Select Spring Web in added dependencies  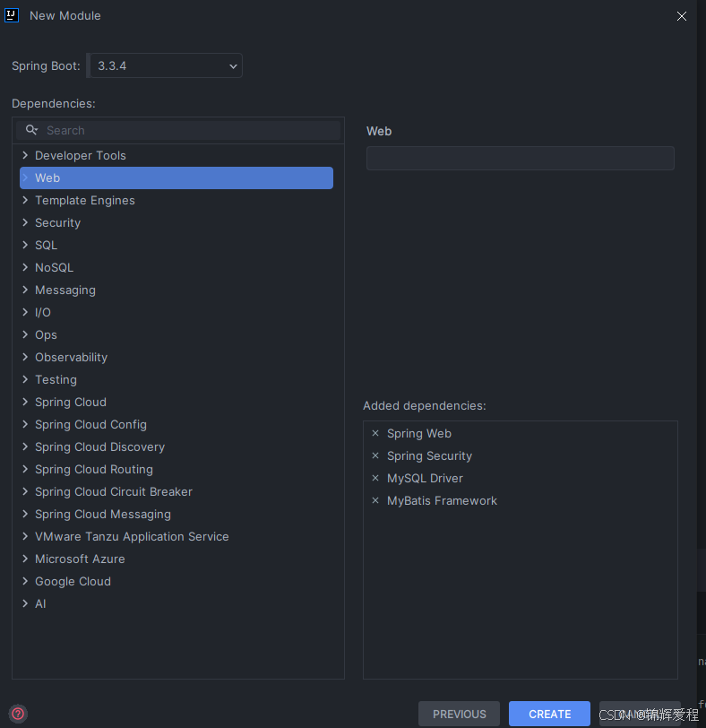(x=419, y=434)
